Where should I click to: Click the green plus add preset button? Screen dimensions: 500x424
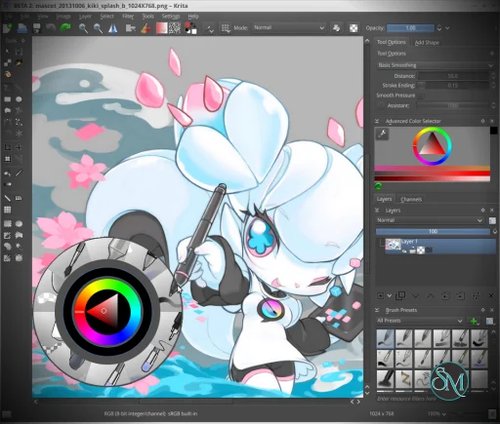coord(473,321)
